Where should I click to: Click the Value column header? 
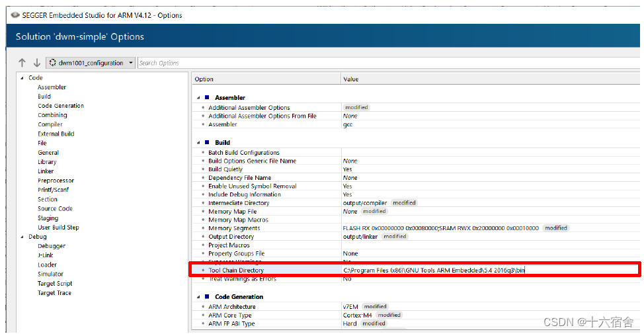coord(491,79)
